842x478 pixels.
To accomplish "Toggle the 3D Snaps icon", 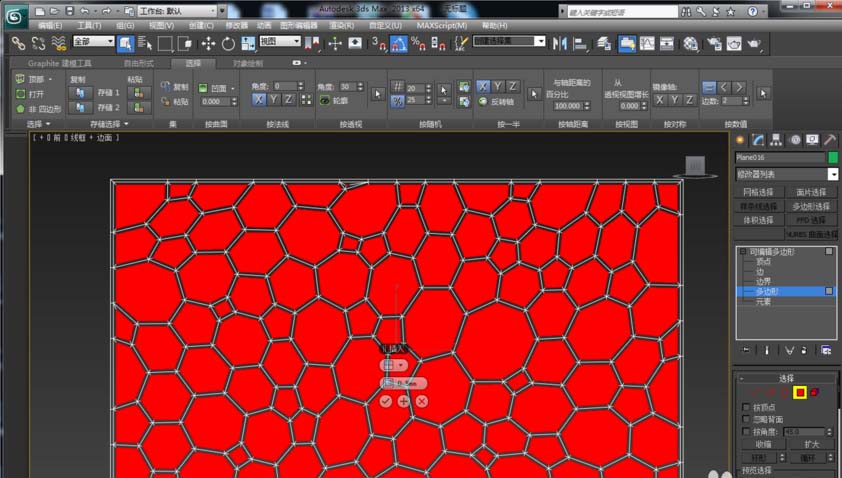I will 379,44.
